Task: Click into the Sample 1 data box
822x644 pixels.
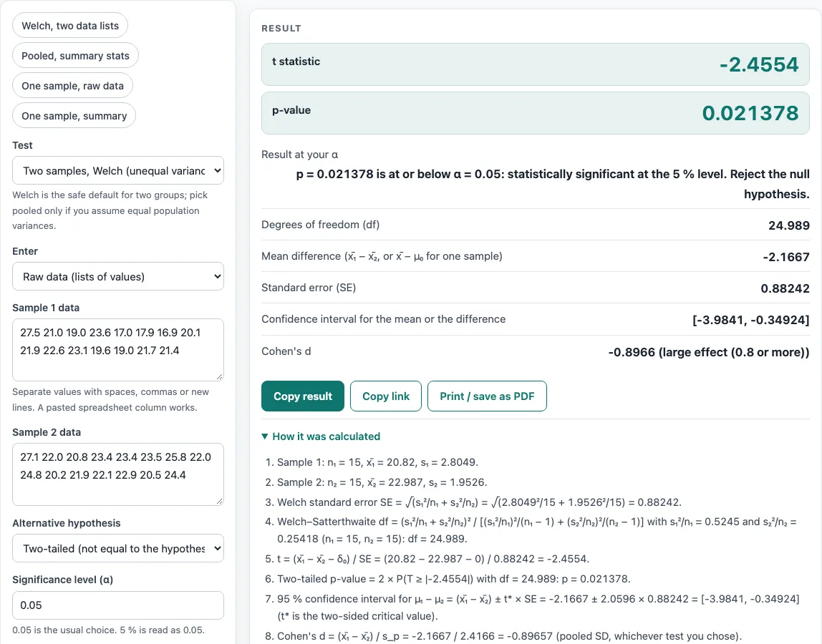Action: [118, 349]
